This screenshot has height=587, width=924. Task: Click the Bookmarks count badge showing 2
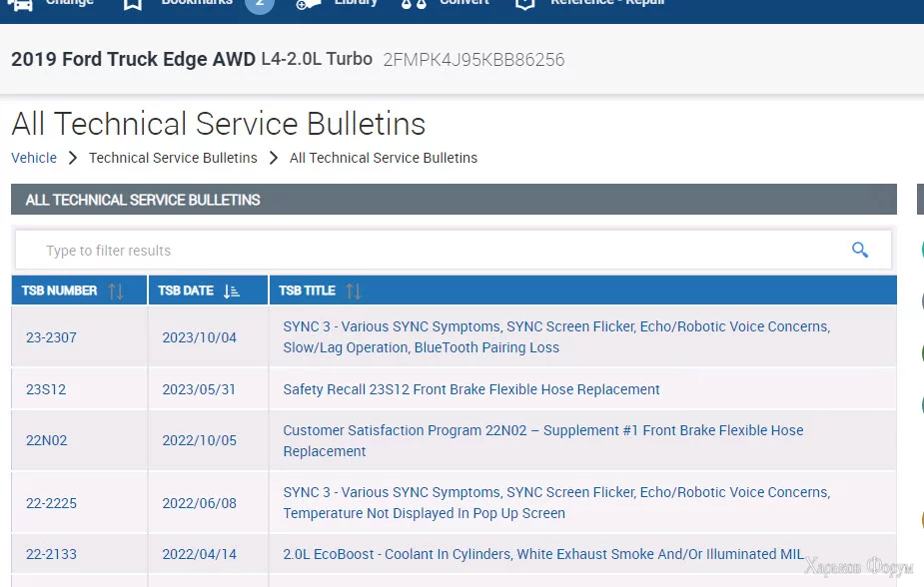259,4
